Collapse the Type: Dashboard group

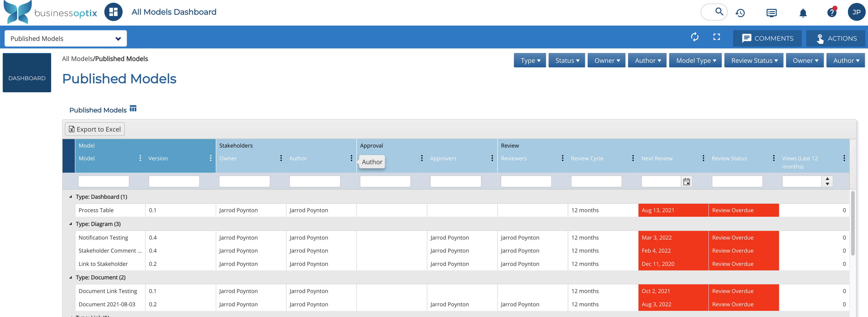point(70,197)
